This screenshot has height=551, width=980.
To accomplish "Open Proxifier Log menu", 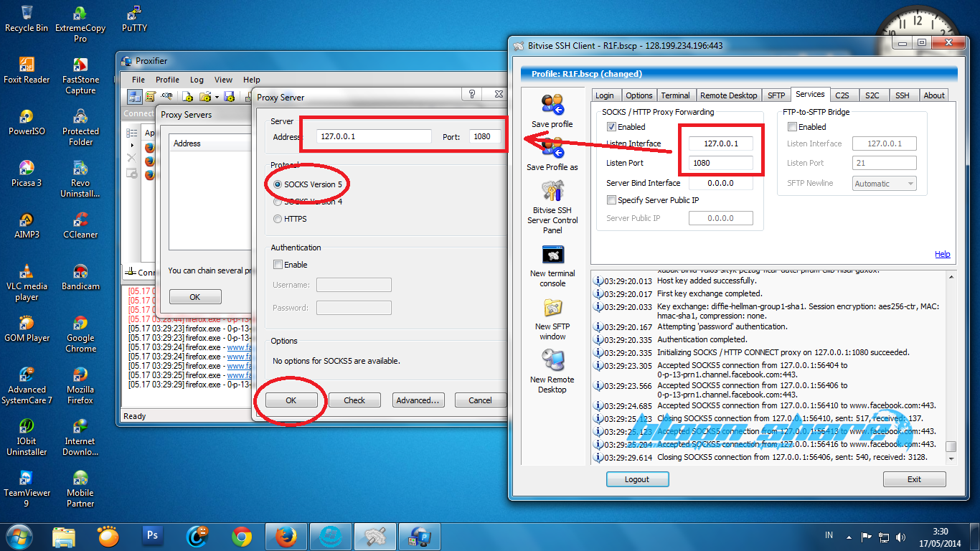I will (x=197, y=80).
